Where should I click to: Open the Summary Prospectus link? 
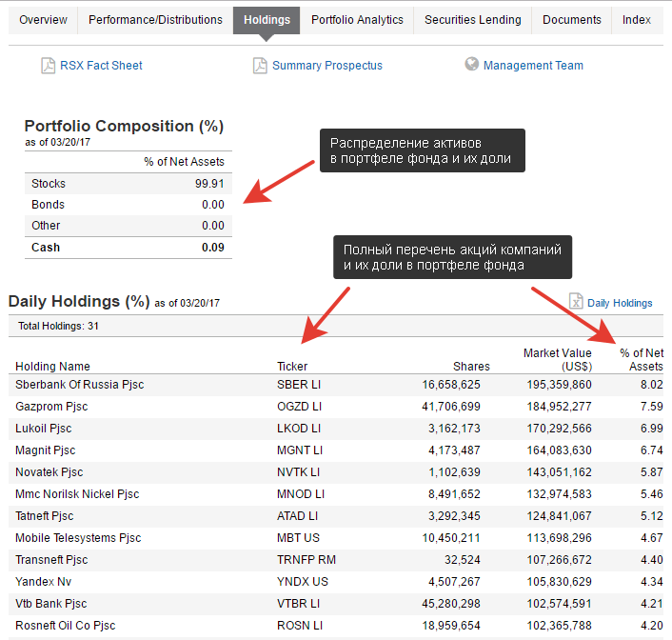click(x=327, y=66)
